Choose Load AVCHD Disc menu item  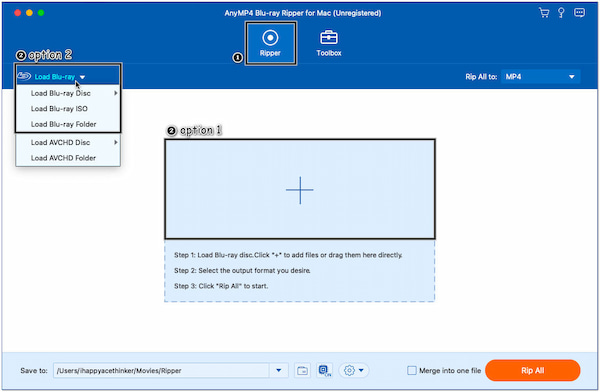click(x=68, y=142)
